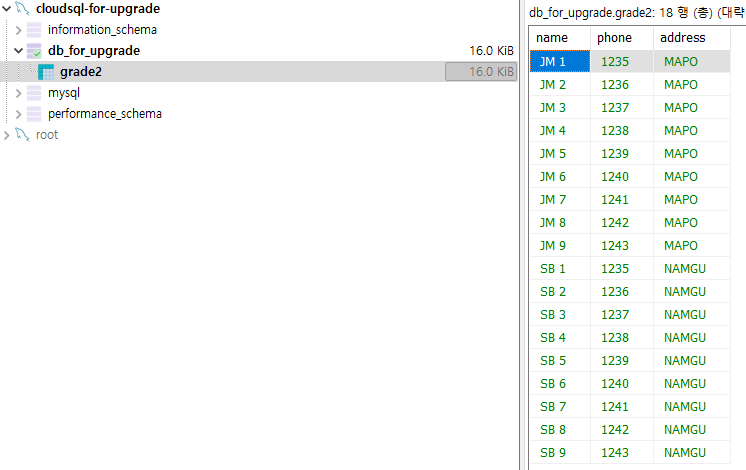Sort by the address column header
The width and height of the screenshot is (746, 470).
pyautogui.click(x=692, y=38)
